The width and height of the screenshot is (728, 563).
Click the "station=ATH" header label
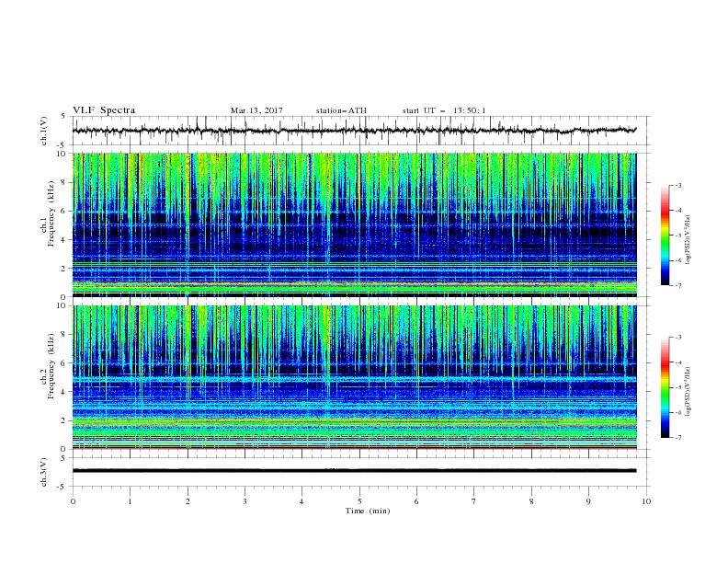[341, 110]
